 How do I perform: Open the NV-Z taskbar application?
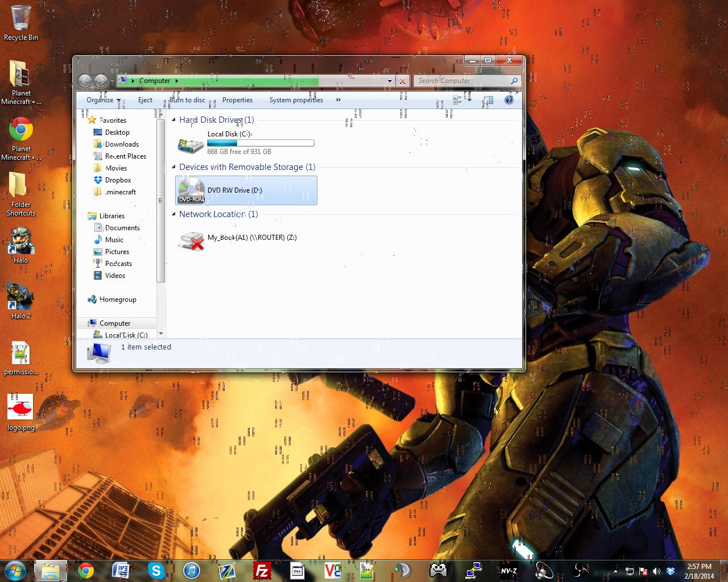[508, 571]
